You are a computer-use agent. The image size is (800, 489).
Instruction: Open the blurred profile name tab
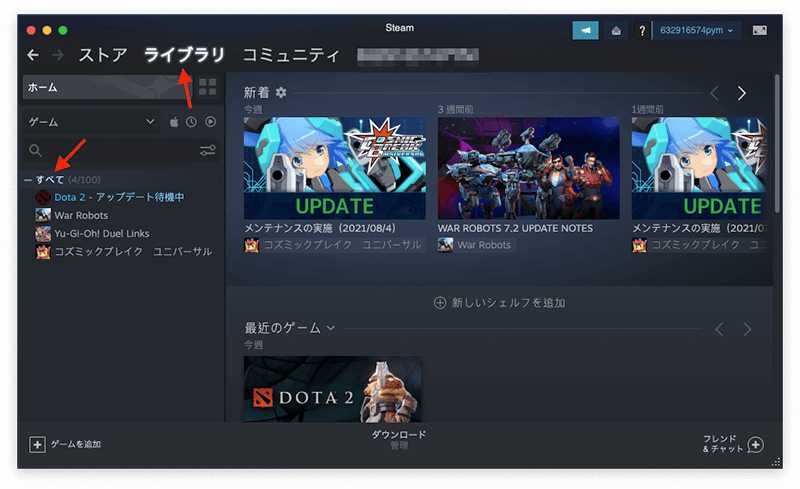[x=418, y=55]
